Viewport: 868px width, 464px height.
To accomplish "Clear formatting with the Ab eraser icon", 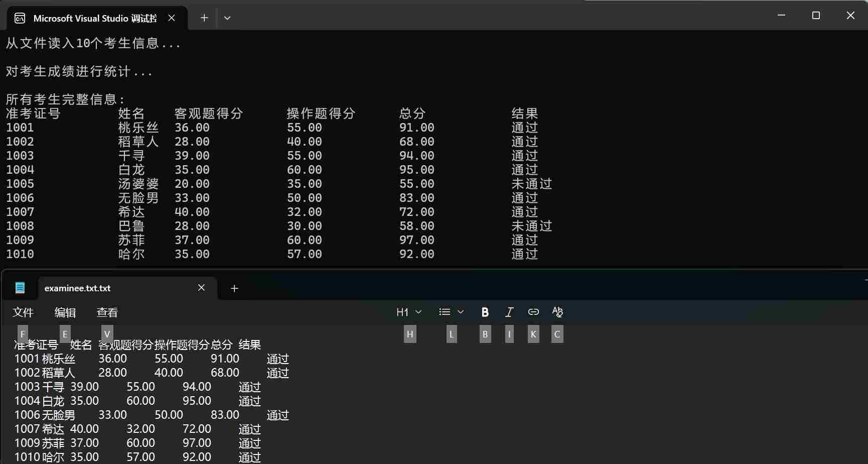I will click(x=557, y=312).
